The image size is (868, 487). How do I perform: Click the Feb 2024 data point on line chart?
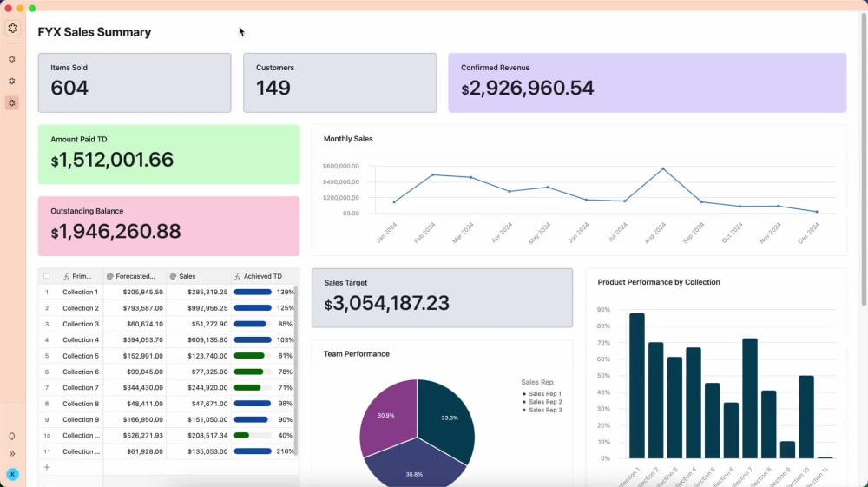click(432, 174)
